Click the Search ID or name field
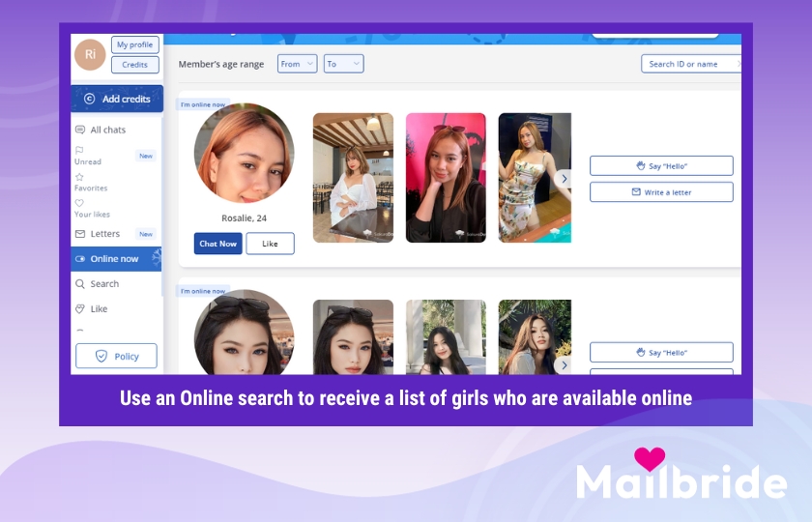 [x=691, y=64]
